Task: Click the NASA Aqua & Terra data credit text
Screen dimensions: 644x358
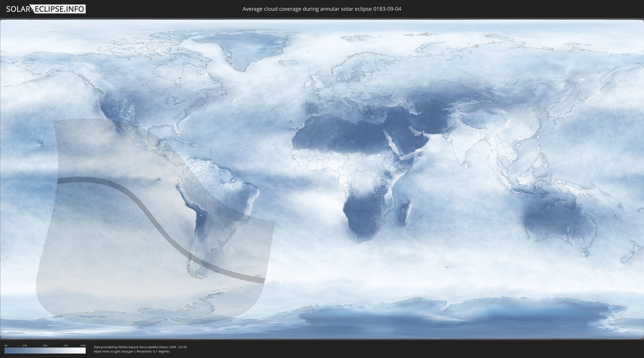Action: coord(140,347)
